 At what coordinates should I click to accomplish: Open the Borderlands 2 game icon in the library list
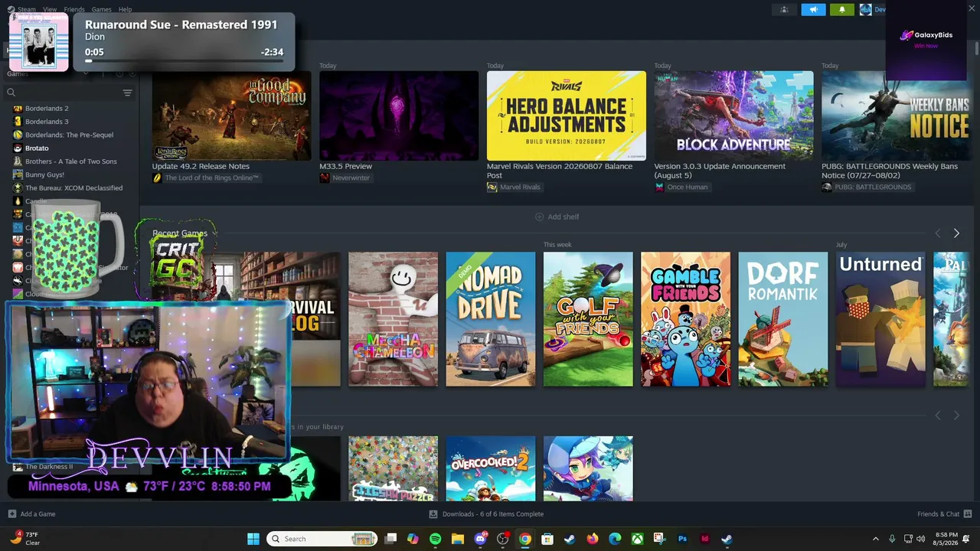(x=18, y=109)
